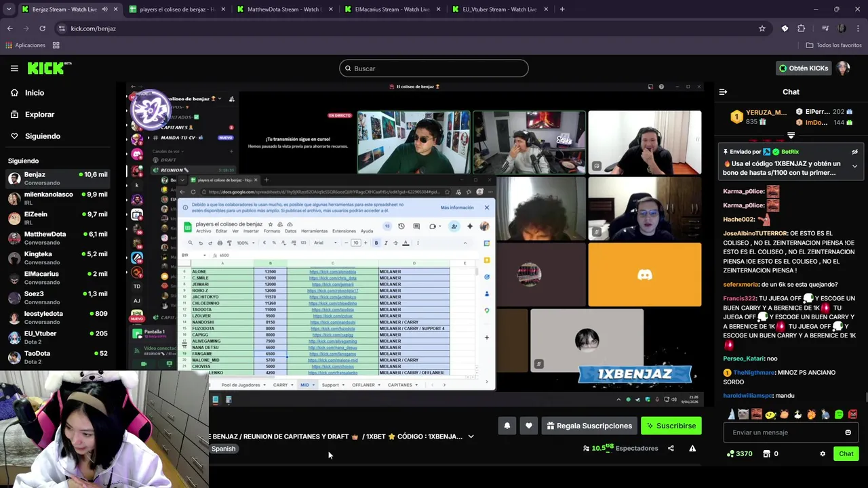Screen dimensions: 868x488
Task: Open leostyledota channel in following list
Action: 58,317
